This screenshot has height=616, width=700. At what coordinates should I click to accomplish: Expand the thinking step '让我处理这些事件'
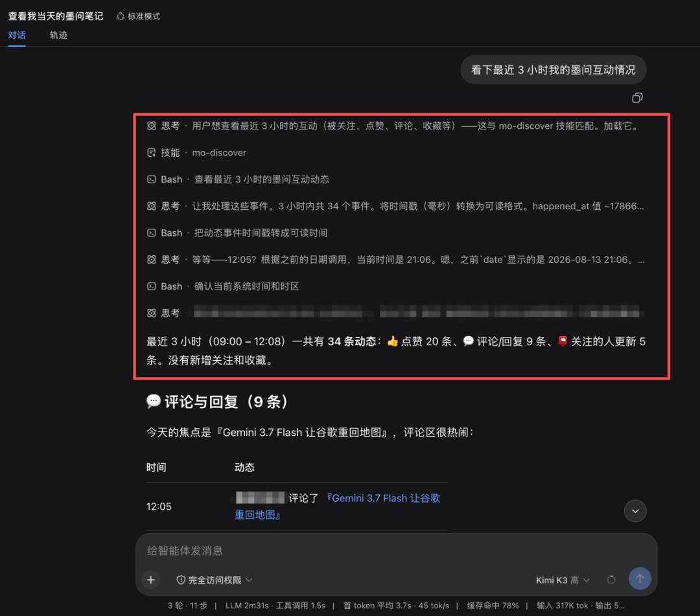point(395,206)
